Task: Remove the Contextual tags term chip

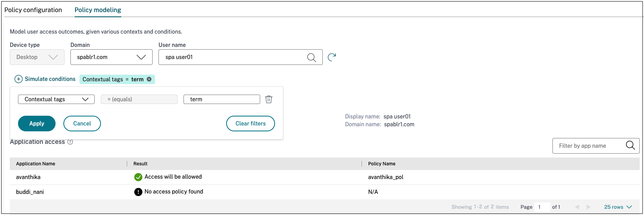Action: [149, 79]
